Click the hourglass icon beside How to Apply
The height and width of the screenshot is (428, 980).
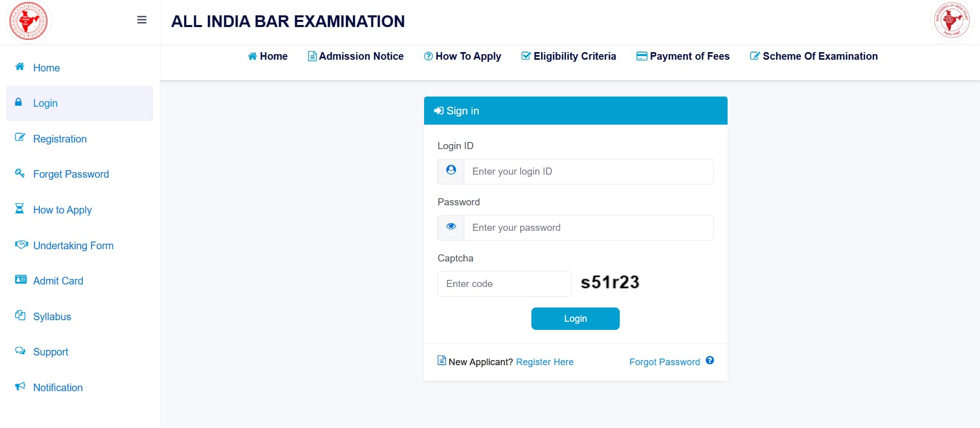19,209
